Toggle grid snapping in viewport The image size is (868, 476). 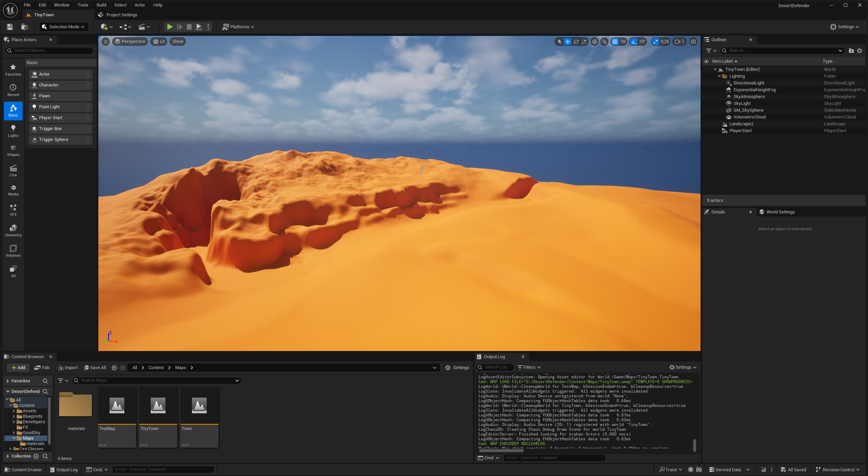615,42
